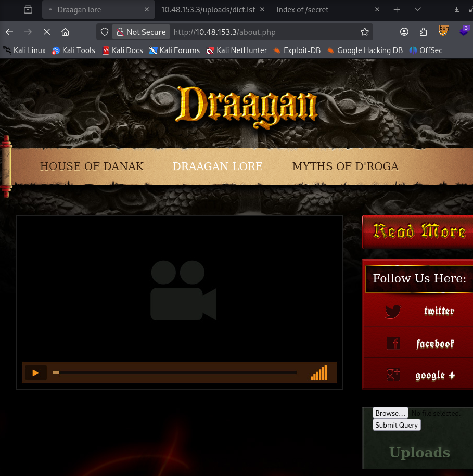The width and height of the screenshot is (473, 476).
Task: Stop loading the page
Action: [47, 32]
